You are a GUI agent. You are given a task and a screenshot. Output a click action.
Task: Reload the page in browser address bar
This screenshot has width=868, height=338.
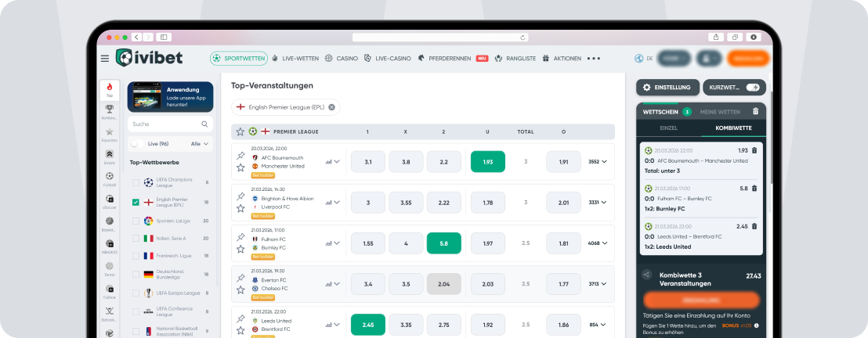click(522, 38)
